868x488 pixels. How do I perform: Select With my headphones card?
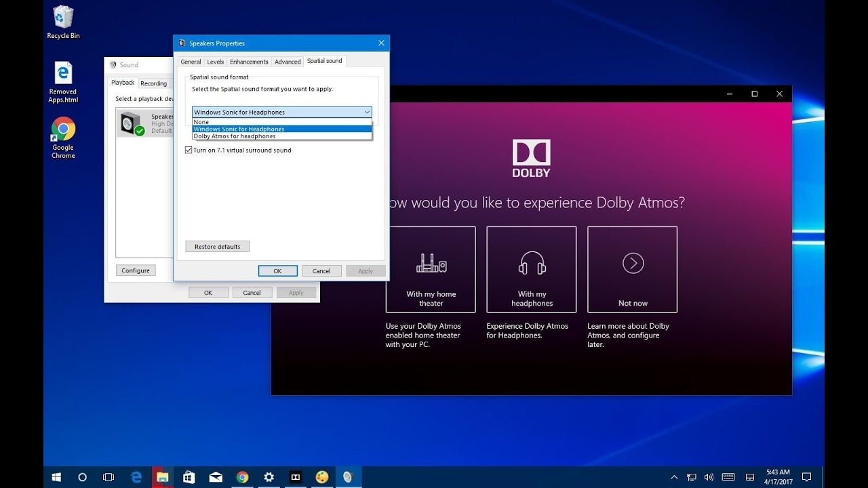click(532, 269)
